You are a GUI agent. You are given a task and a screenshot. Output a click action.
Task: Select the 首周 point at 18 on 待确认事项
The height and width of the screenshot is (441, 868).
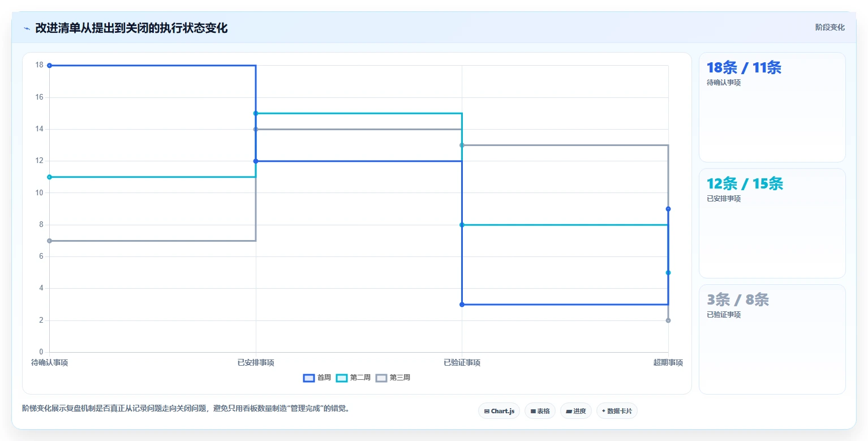pos(49,66)
